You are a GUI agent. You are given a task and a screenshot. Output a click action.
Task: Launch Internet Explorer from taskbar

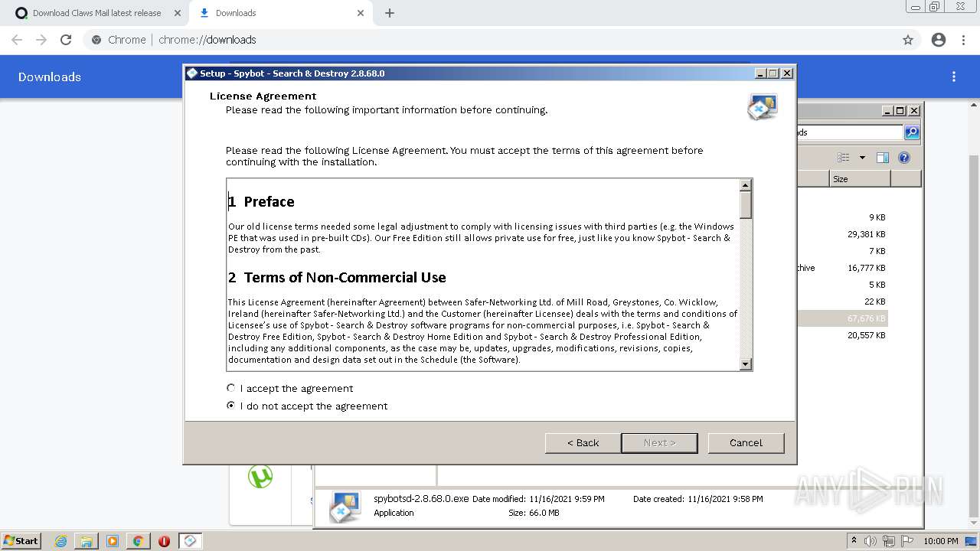[61, 541]
